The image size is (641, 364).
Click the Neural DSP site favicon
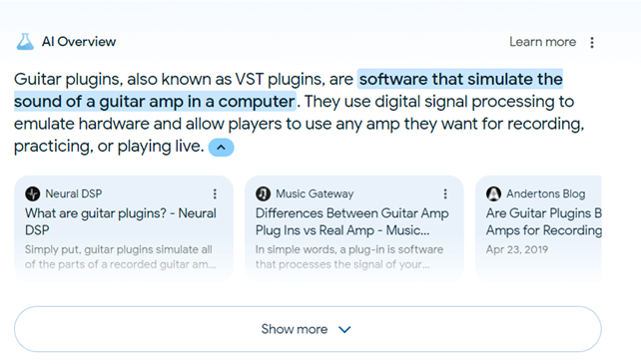(x=33, y=193)
